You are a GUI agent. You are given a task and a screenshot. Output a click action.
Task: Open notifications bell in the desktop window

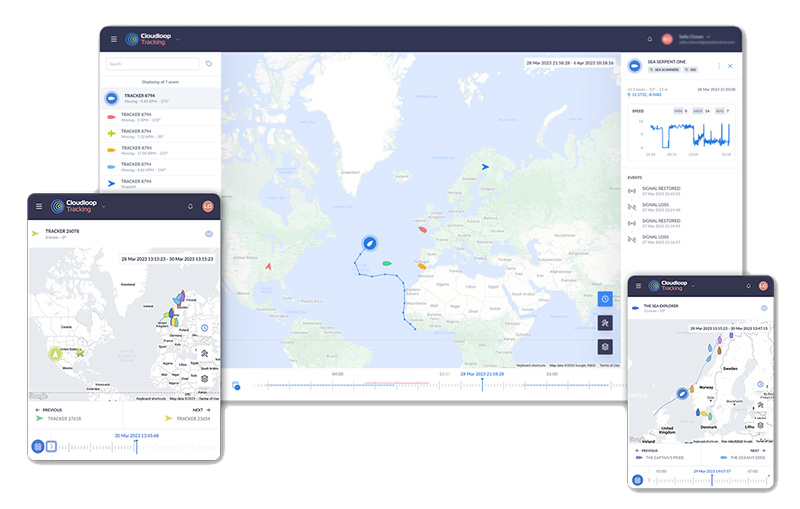click(x=649, y=39)
